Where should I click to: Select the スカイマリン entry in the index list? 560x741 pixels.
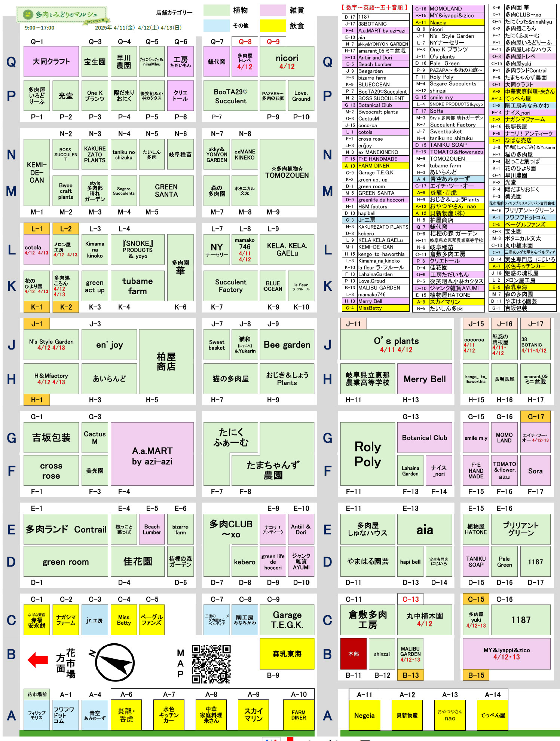tap(449, 302)
